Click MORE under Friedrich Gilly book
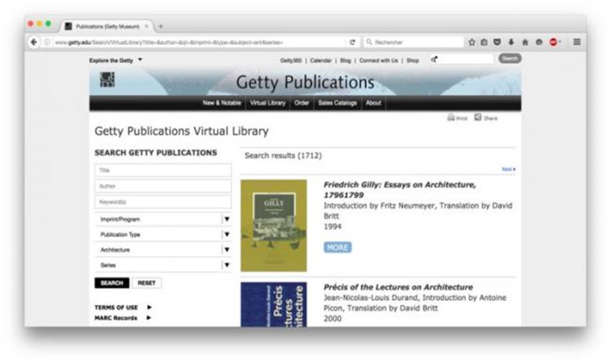This screenshot has height=364, width=611. (x=337, y=247)
